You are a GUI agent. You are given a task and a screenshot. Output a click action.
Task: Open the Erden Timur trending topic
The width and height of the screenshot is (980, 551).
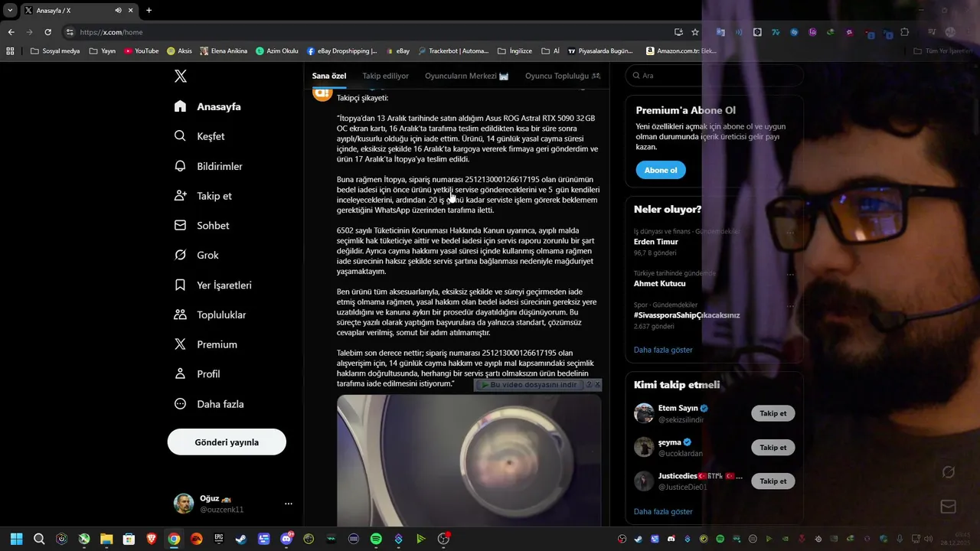pos(656,242)
